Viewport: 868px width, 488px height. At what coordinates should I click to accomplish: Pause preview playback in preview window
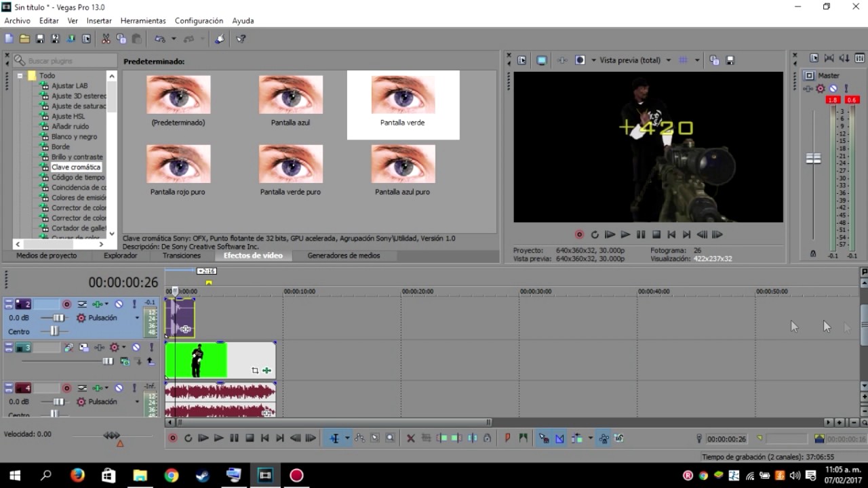click(x=641, y=235)
